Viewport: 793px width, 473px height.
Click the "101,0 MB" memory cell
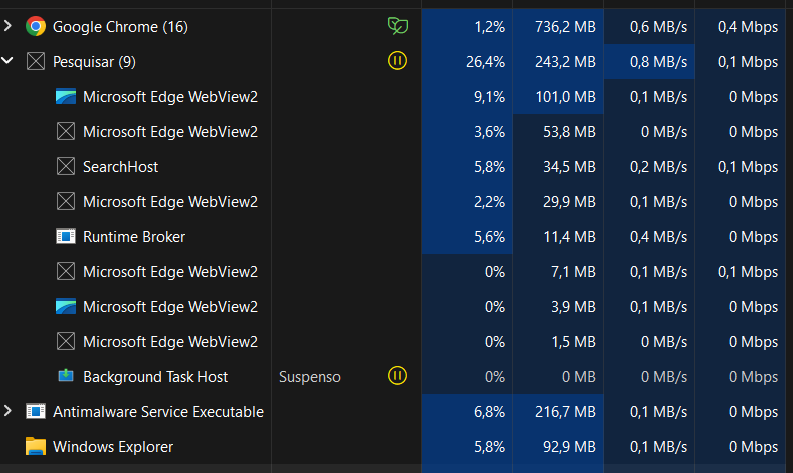tap(558, 96)
